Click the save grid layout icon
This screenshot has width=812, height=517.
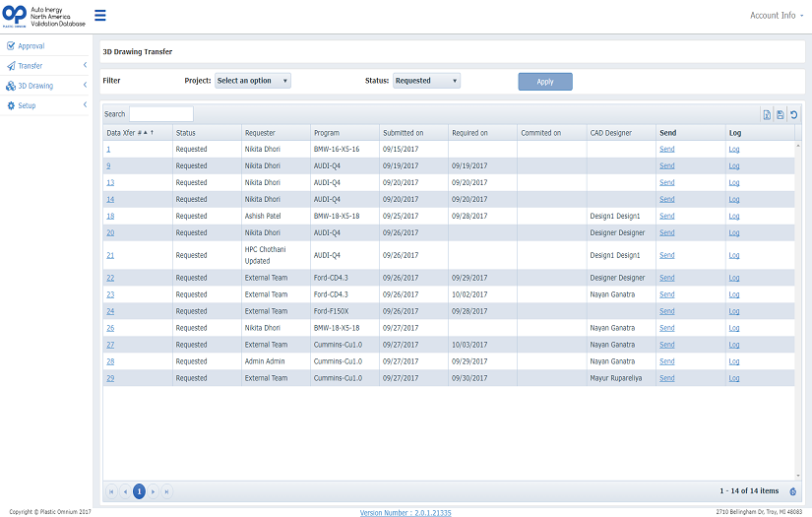pyautogui.click(x=780, y=115)
